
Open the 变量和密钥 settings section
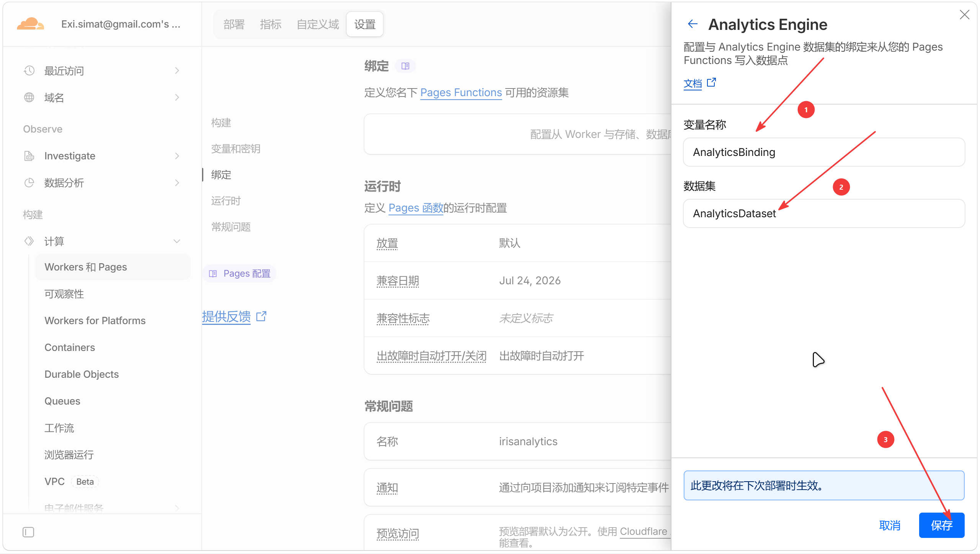point(236,149)
